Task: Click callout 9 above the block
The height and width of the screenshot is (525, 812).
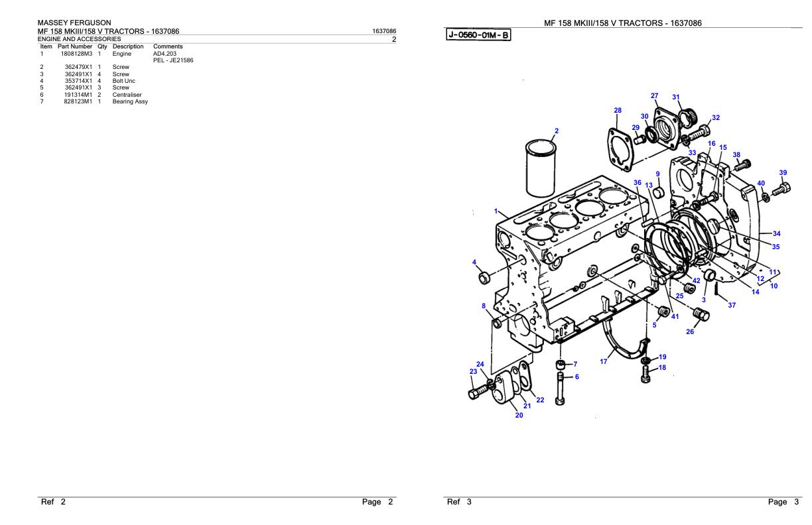Action: [x=657, y=174]
